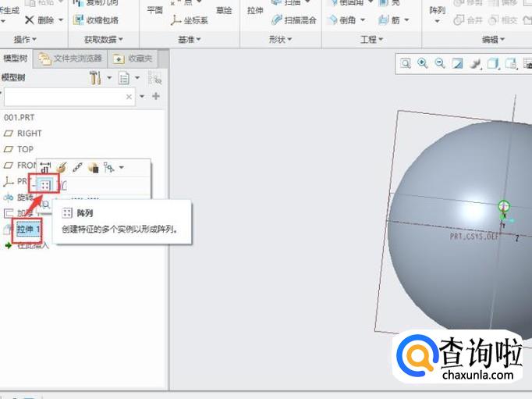The height and width of the screenshot is (399, 532).
Task: Open the Rib (筋) dropdown arrow
Action: 406,20
